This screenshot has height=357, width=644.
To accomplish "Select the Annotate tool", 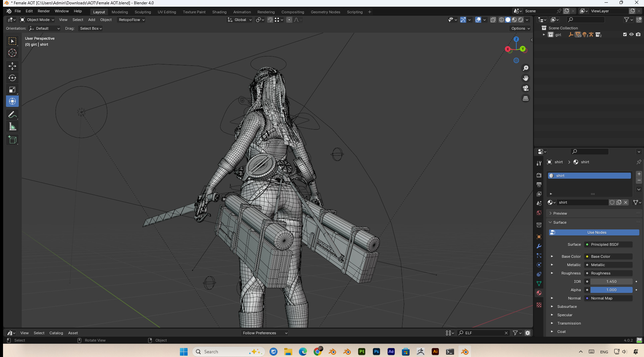I will coord(12,115).
